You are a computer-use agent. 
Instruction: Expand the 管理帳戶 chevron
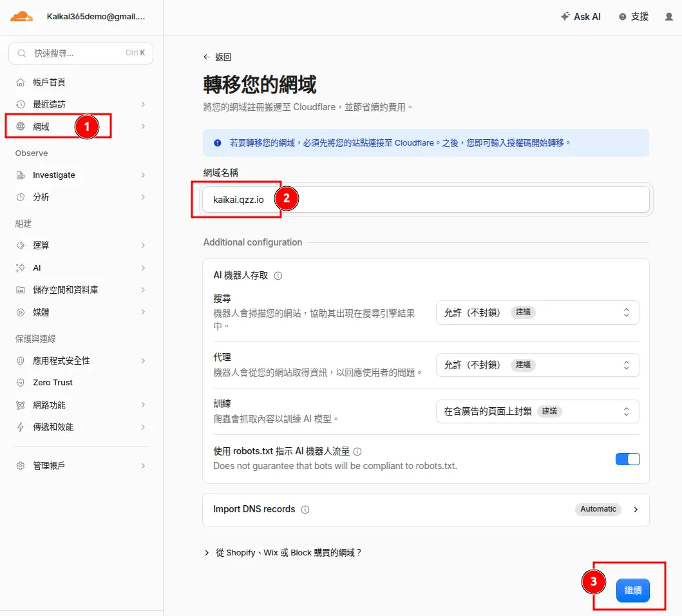pos(143,466)
